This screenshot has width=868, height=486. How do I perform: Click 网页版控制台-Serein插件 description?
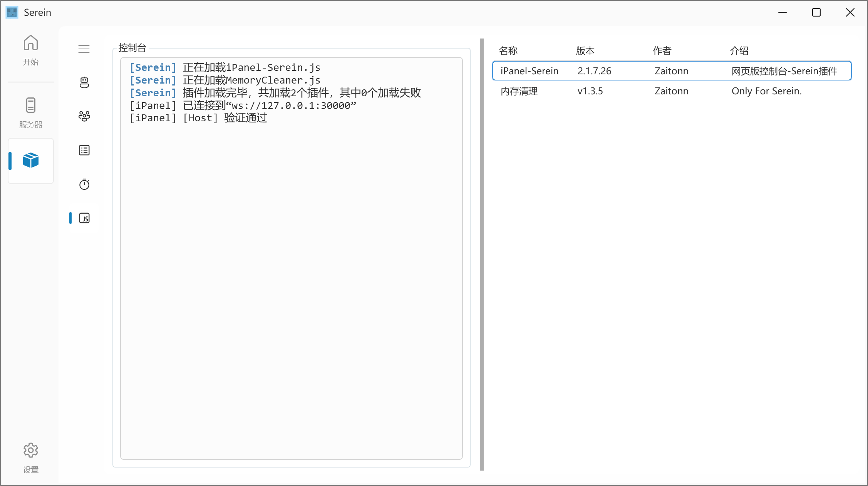tap(784, 71)
